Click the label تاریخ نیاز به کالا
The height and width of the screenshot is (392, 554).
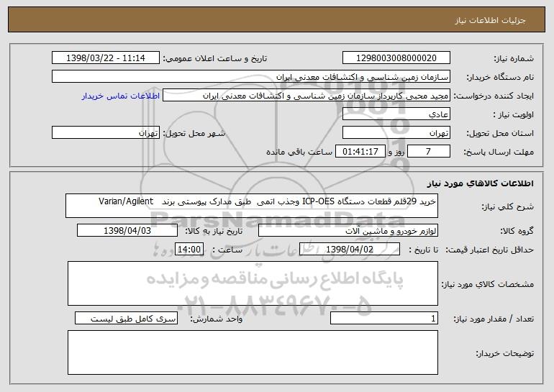point(214,232)
